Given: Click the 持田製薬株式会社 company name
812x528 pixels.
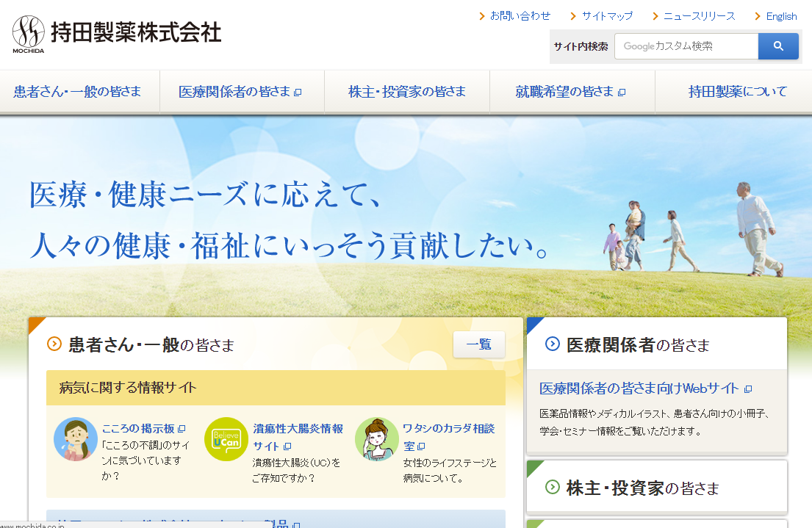Looking at the screenshot, I should click(136, 32).
